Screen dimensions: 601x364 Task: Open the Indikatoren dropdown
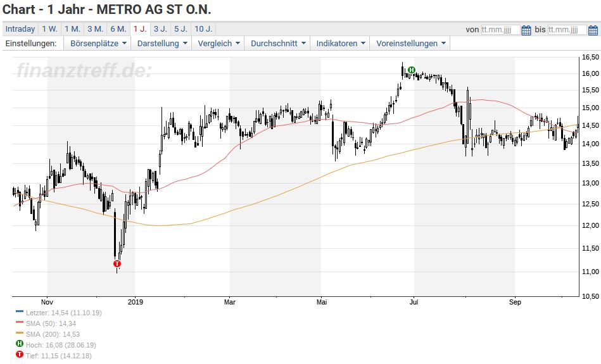(340, 44)
